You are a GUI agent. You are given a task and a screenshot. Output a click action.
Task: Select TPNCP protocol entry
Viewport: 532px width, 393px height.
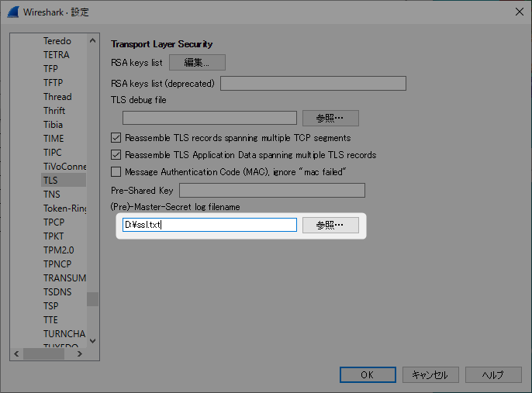[x=57, y=264]
